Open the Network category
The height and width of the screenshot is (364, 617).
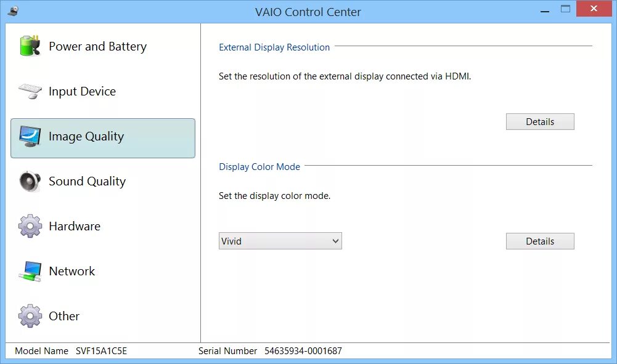(103, 271)
